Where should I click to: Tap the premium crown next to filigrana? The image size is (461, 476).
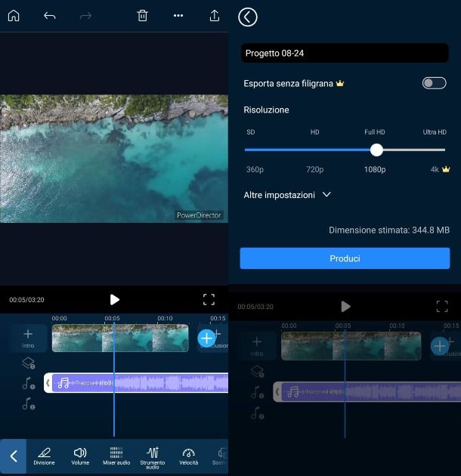(340, 83)
